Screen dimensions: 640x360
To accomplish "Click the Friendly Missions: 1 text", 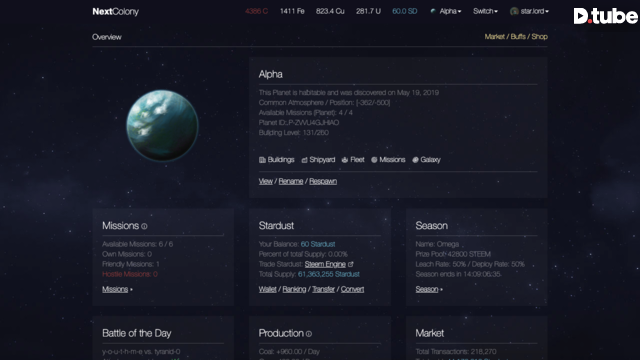I will [131, 264].
